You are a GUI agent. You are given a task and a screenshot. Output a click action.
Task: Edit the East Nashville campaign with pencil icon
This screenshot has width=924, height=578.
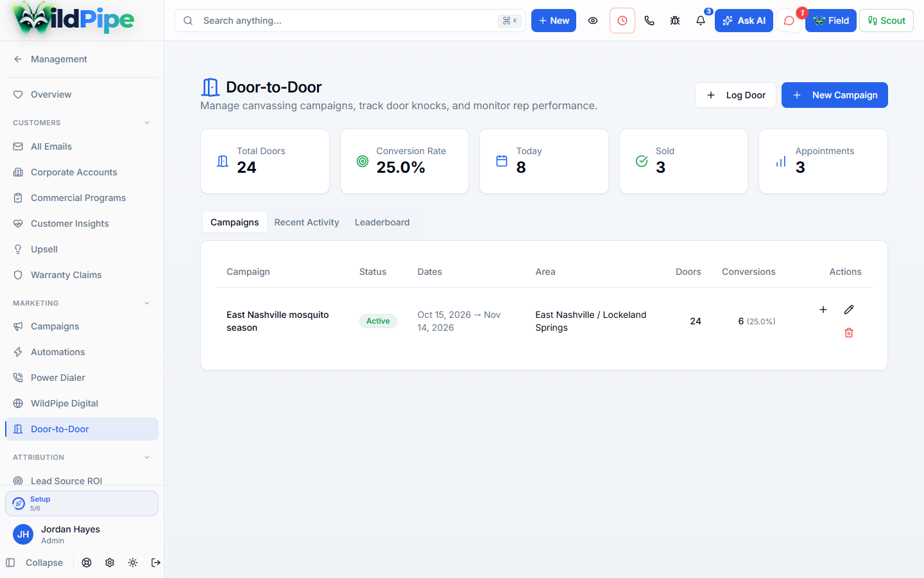coord(849,310)
